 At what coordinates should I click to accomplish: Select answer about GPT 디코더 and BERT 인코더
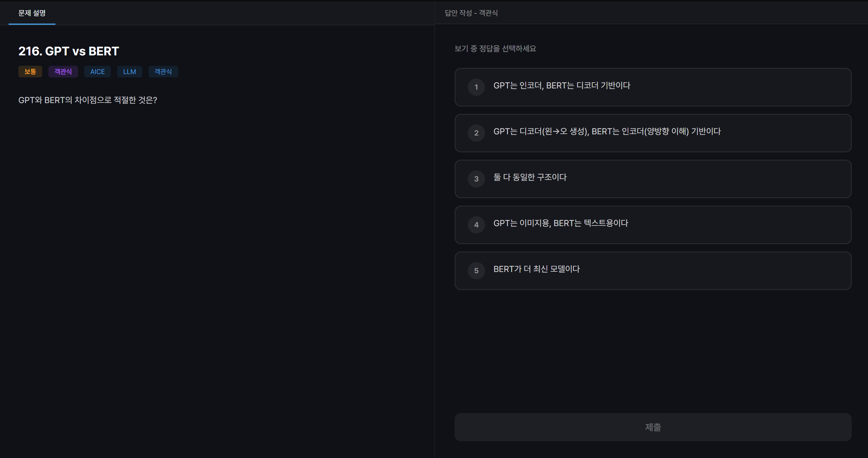(x=653, y=133)
